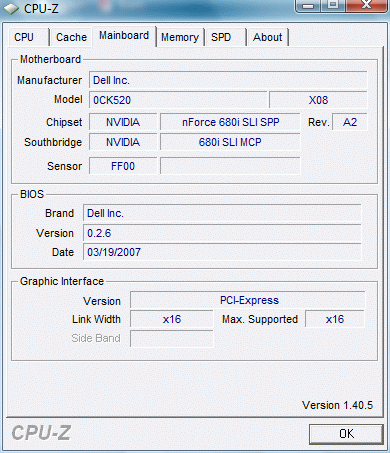
Task: Click the Motherboard group label
Action: [x=50, y=59]
